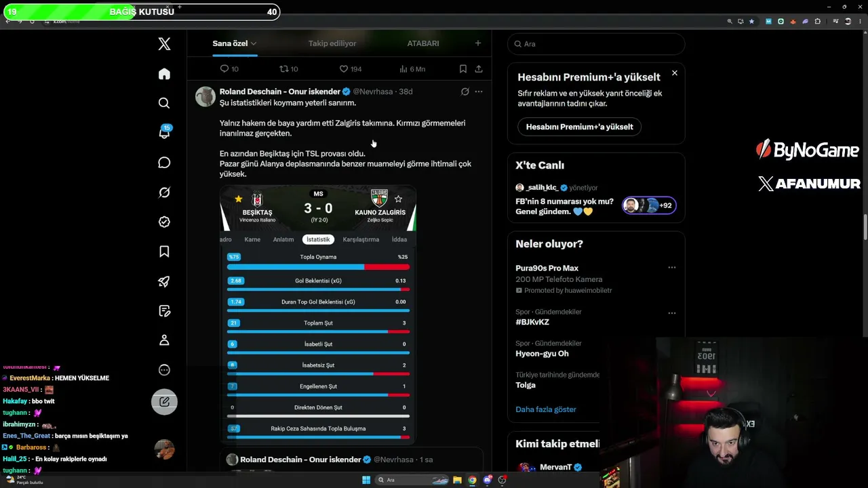Dismiss the Premium+ upgrade card
The height and width of the screenshot is (488, 868).
[x=675, y=73]
